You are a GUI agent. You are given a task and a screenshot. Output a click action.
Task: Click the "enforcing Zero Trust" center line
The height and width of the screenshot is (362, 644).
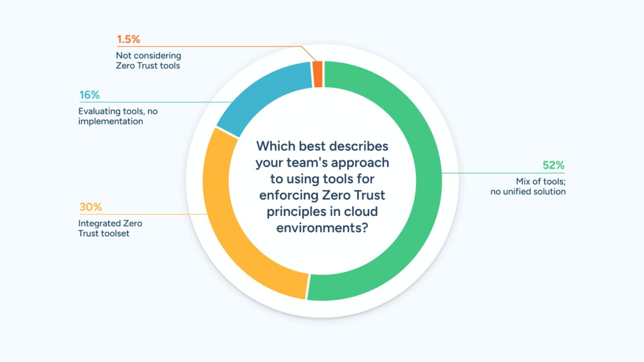(x=322, y=195)
